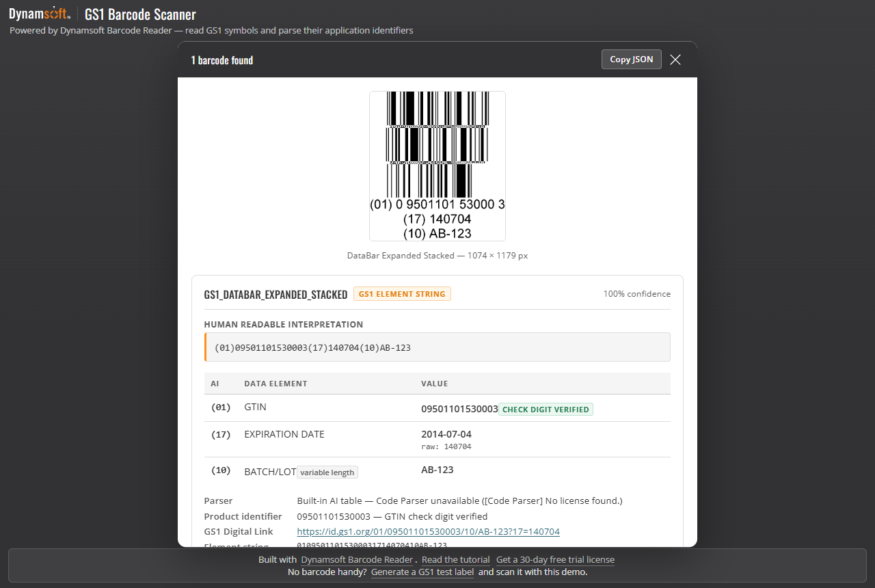The width and height of the screenshot is (875, 588).
Task: Click the GTIN data element label
Action: 256,407
